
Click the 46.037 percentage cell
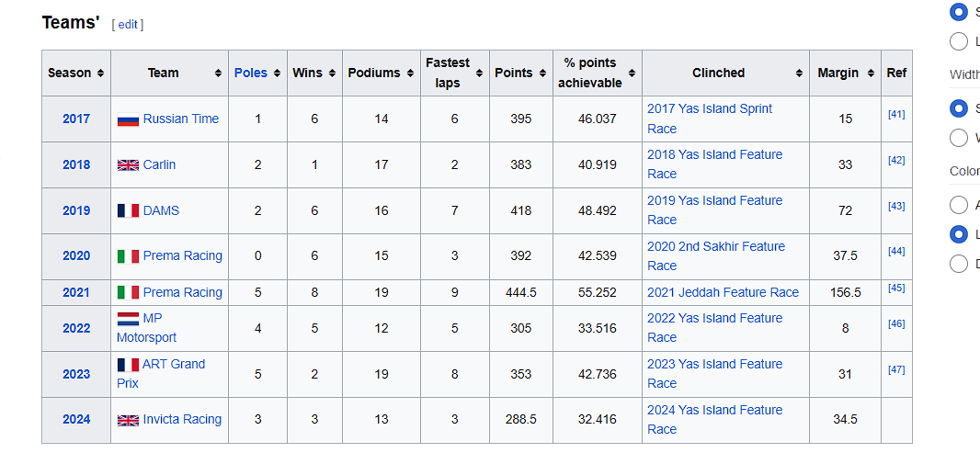click(x=598, y=119)
